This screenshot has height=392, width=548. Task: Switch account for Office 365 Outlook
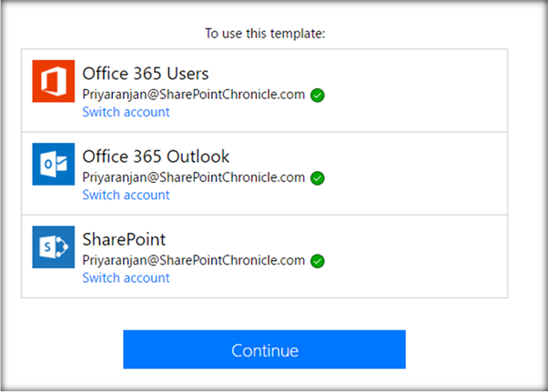(x=126, y=195)
